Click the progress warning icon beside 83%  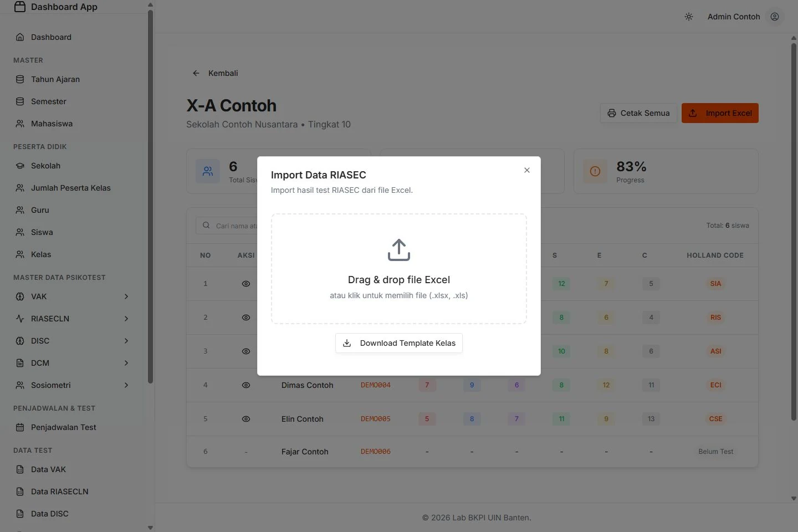click(595, 171)
